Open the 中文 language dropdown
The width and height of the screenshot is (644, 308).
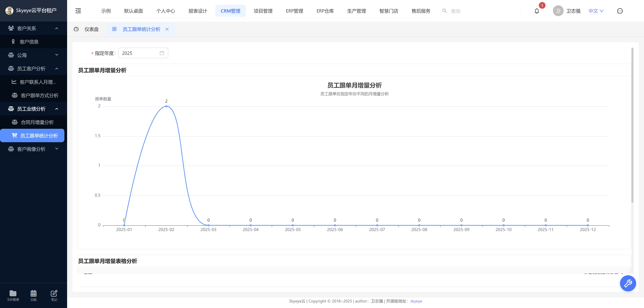596,11
